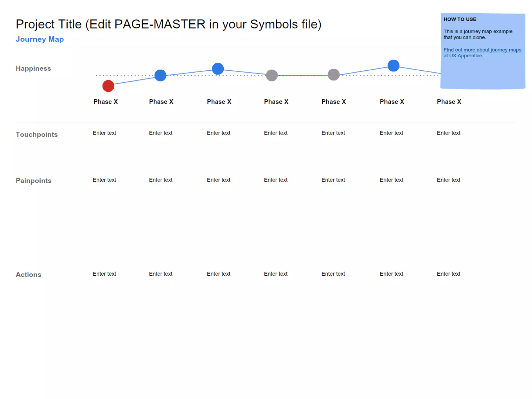Edit the last Actions 'Enter text' field

[448, 274]
